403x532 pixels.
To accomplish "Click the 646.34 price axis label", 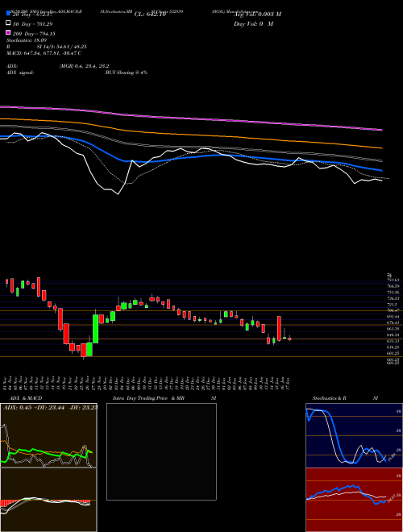I will click(393, 335).
